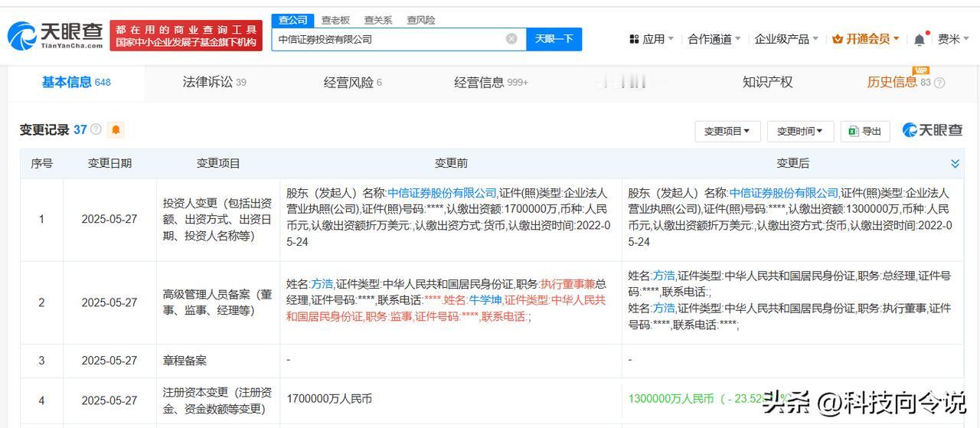Open the TianYanCha logo homepage
Screen dimensions: 980x428
click(55, 35)
